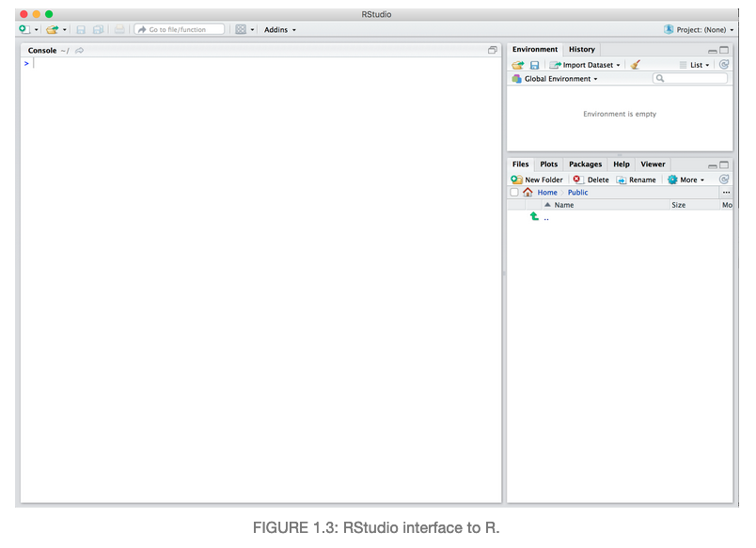Switch to the Files tab
This screenshot has height=548, width=756.
[520, 164]
